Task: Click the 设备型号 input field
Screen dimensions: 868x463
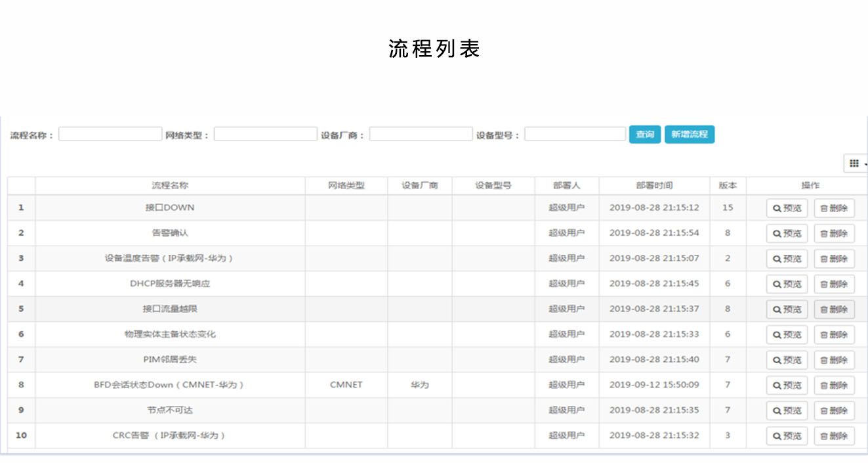Action: point(575,135)
